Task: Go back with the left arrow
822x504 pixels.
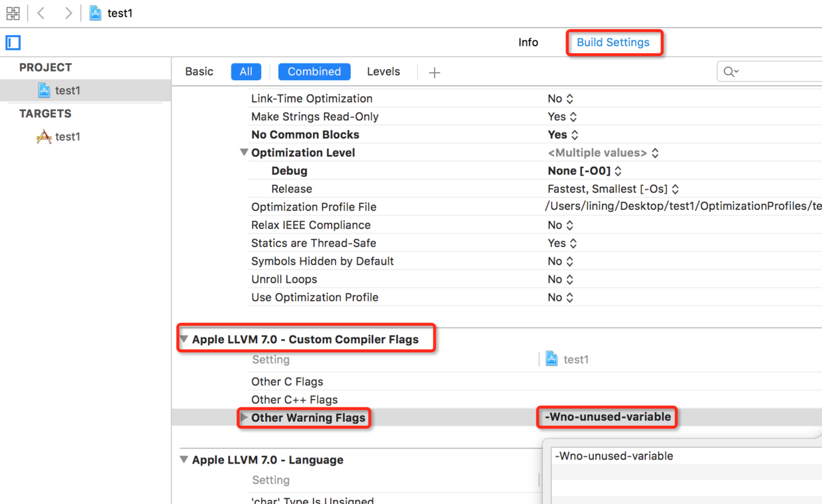Action: tap(41, 13)
